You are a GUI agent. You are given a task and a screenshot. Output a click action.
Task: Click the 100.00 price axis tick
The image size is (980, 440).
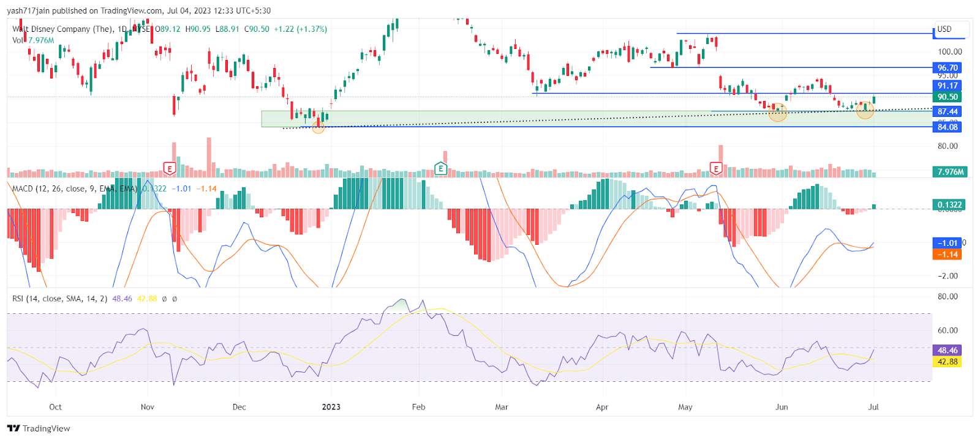click(950, 52)
